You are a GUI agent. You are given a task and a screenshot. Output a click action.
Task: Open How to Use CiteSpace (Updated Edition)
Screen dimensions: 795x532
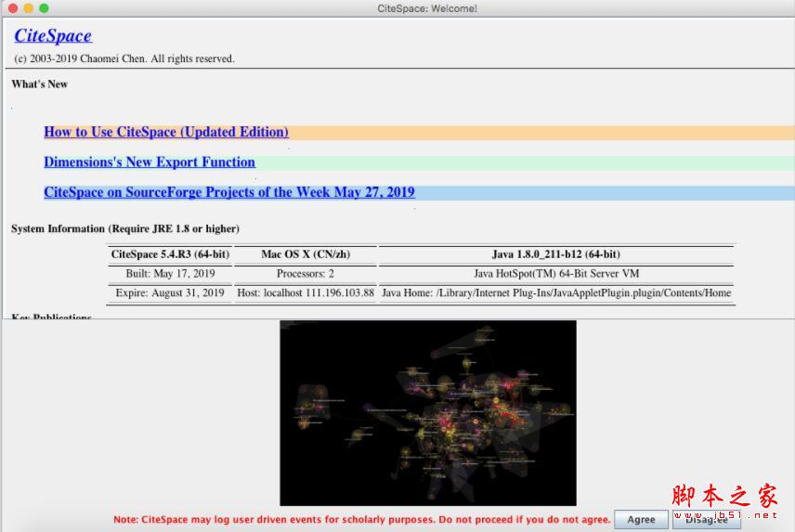click(166, 132)
